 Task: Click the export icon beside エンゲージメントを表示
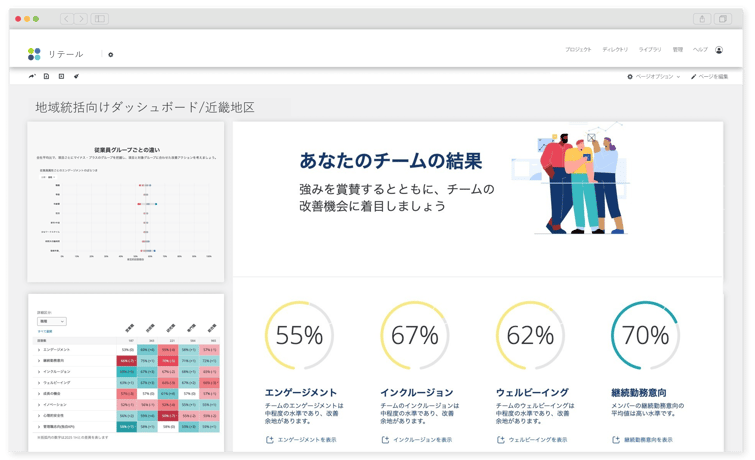tap(270, 440)
